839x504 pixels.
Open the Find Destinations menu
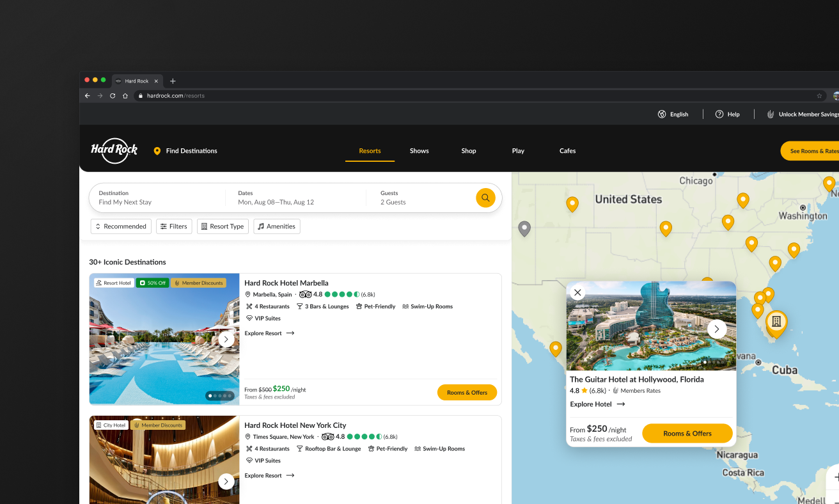click(x=185, y=151)
